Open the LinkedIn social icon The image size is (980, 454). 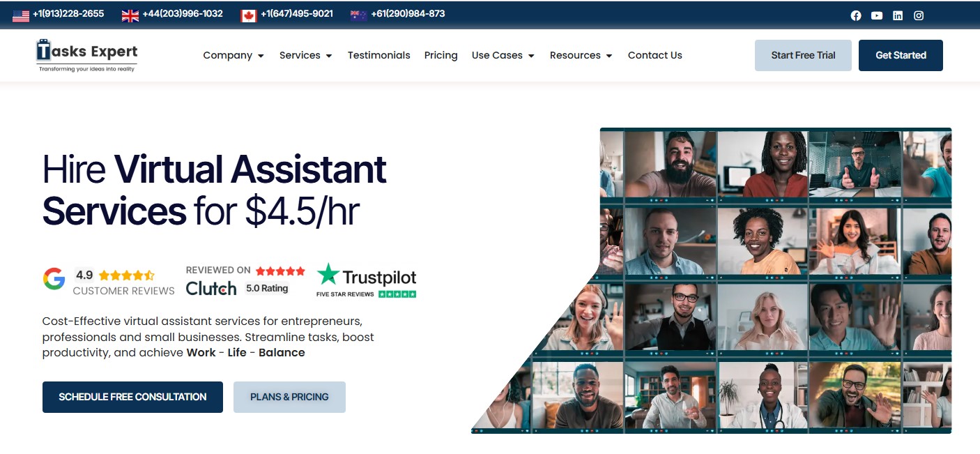click(x=898, y=15)
